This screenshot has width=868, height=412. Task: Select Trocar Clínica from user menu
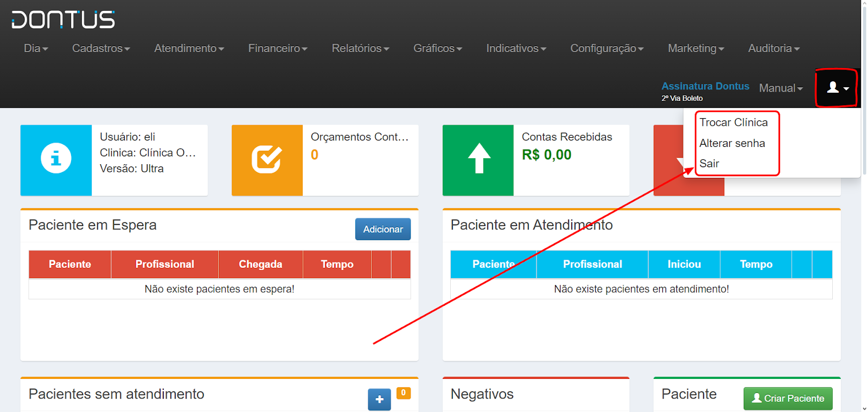point(733,123)
